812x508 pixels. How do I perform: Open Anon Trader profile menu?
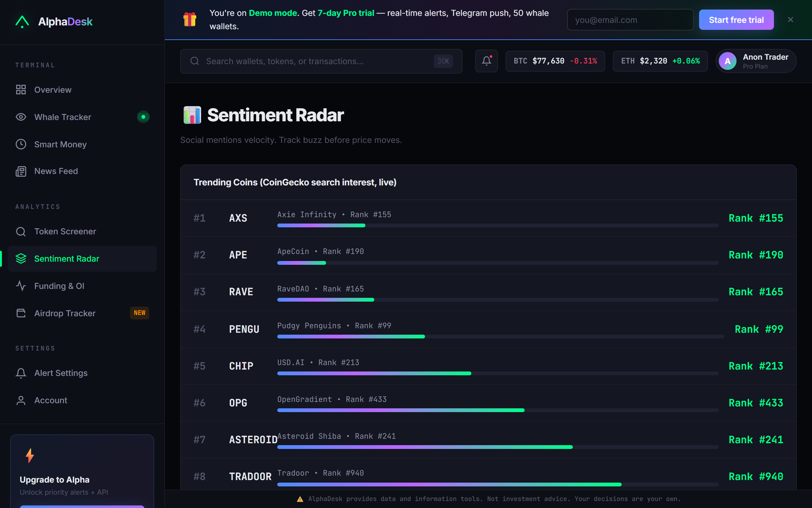pyautogui.click(x=756, y=61)
